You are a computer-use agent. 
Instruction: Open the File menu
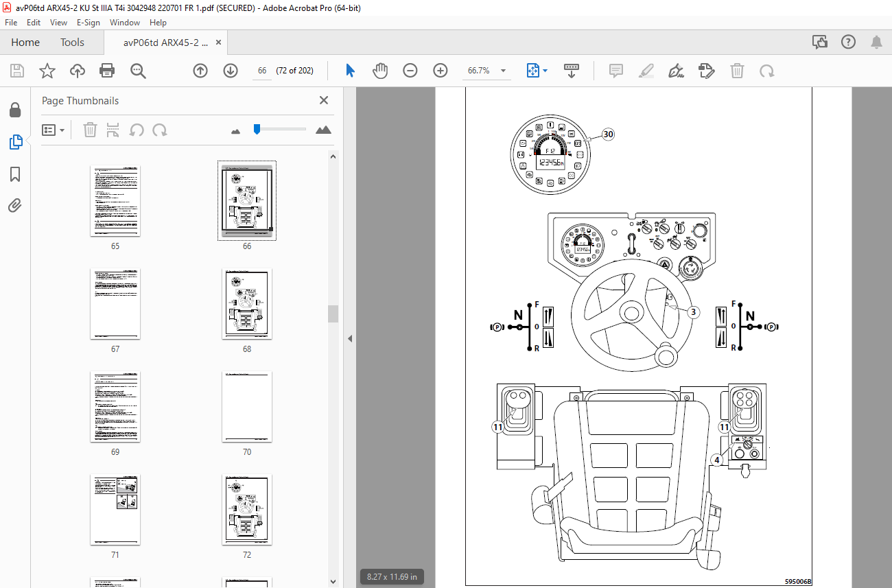click(11, 23)
